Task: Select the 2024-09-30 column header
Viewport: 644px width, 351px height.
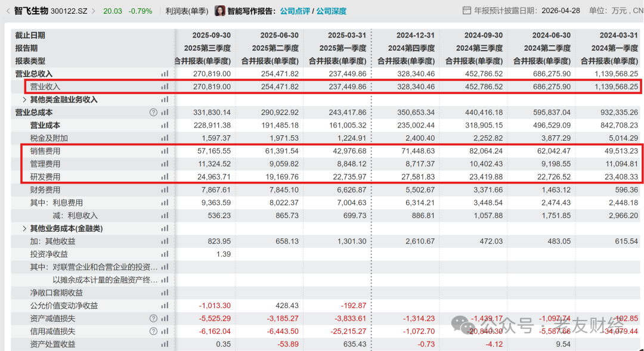Action: point(484,35)
